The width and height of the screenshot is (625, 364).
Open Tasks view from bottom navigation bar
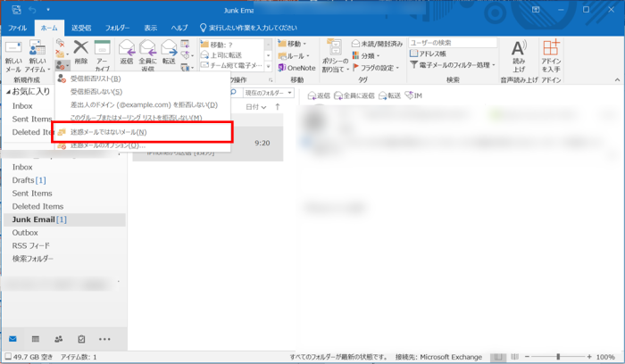pyautogui.click(x=82, y=339)
